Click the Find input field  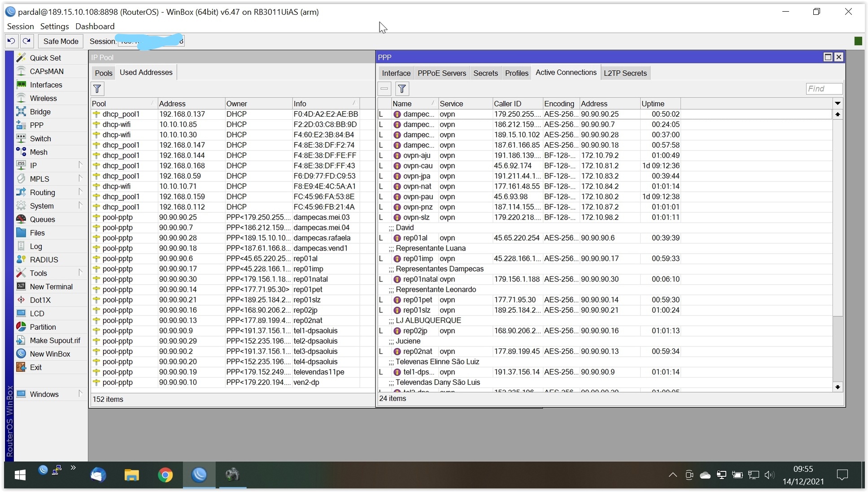[x=824, y=89]
